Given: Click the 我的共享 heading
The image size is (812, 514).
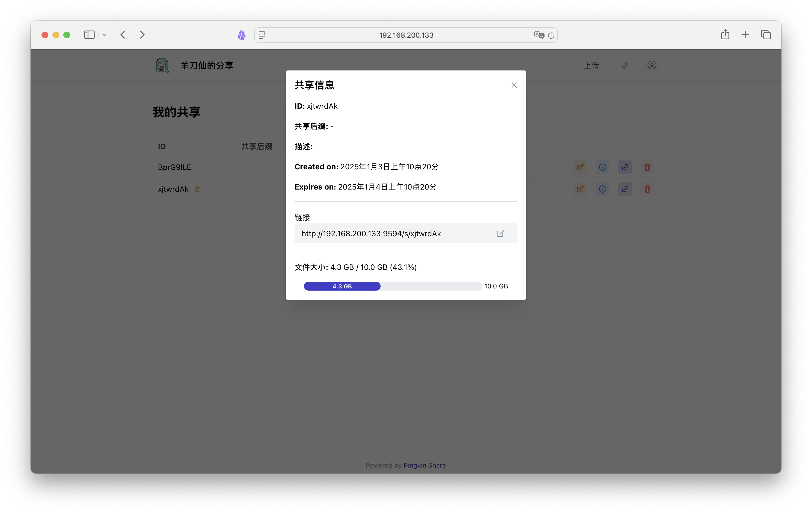Looking at the screenshot, I should [177, 112].
